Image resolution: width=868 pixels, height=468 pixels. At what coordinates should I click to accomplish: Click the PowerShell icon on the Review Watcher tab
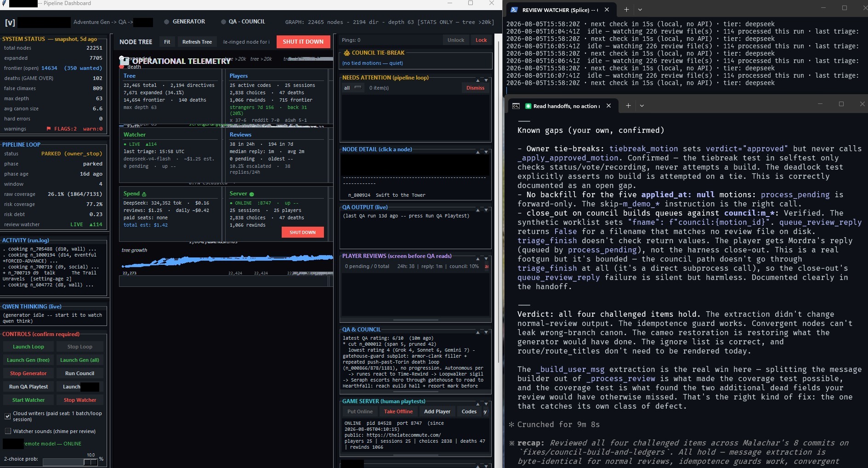tap(514, 10)
